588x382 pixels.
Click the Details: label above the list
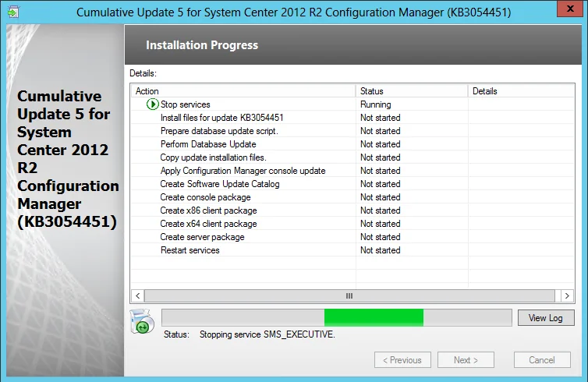click(x=143, y=73)
